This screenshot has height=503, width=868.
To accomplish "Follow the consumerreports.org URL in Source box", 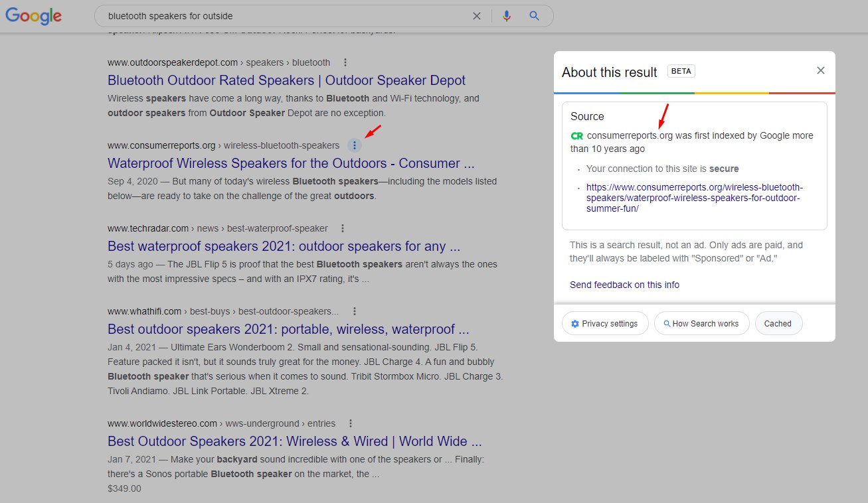I will click(x=695, y=198).
